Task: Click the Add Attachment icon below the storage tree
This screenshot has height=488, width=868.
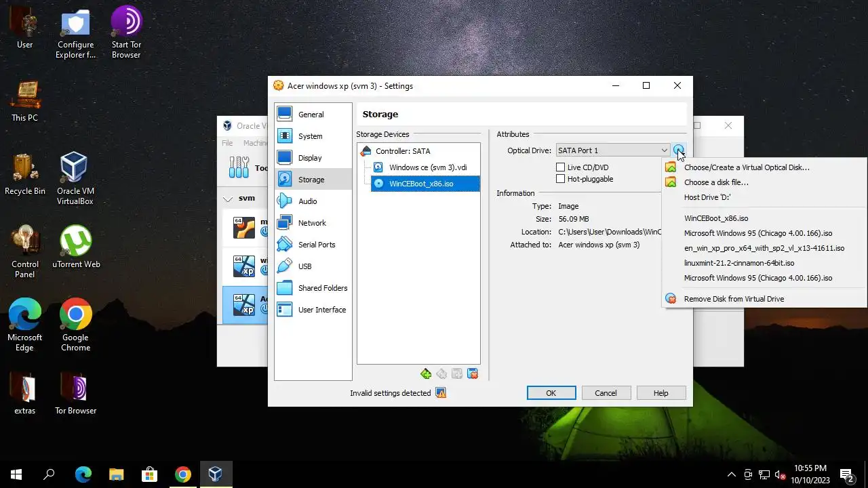Action: pyautogui.click(x=457, y=373)
